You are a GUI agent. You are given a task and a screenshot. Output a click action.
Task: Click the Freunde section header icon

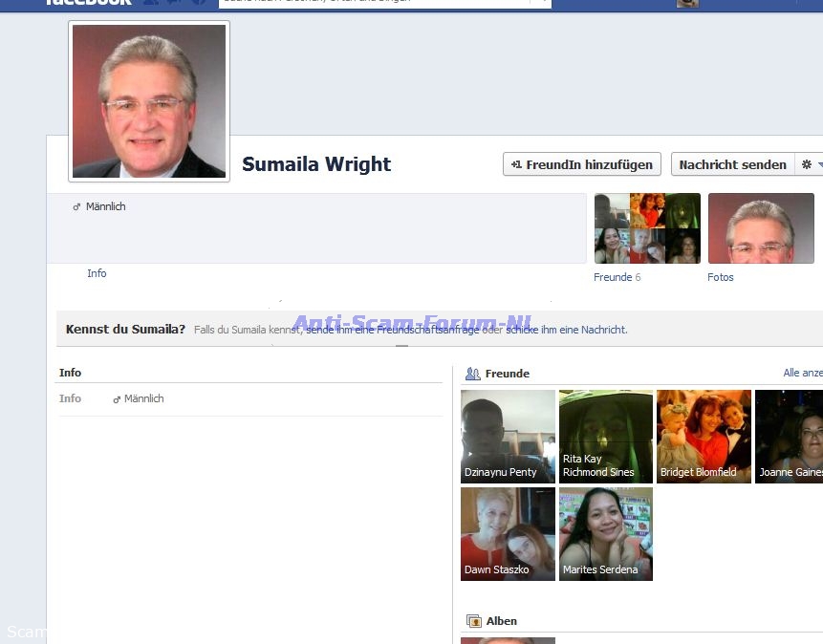pyautogui.click(x=472, y=374)
